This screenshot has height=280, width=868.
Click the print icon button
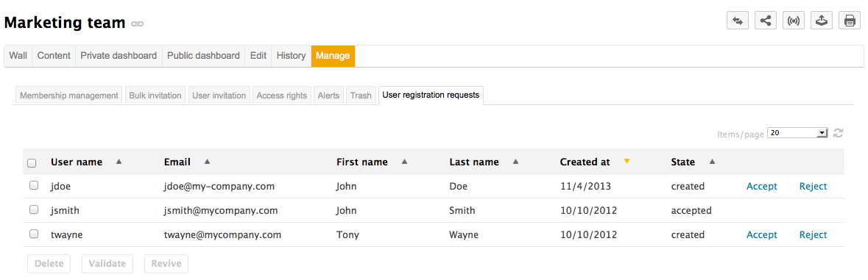pos(850,21)
